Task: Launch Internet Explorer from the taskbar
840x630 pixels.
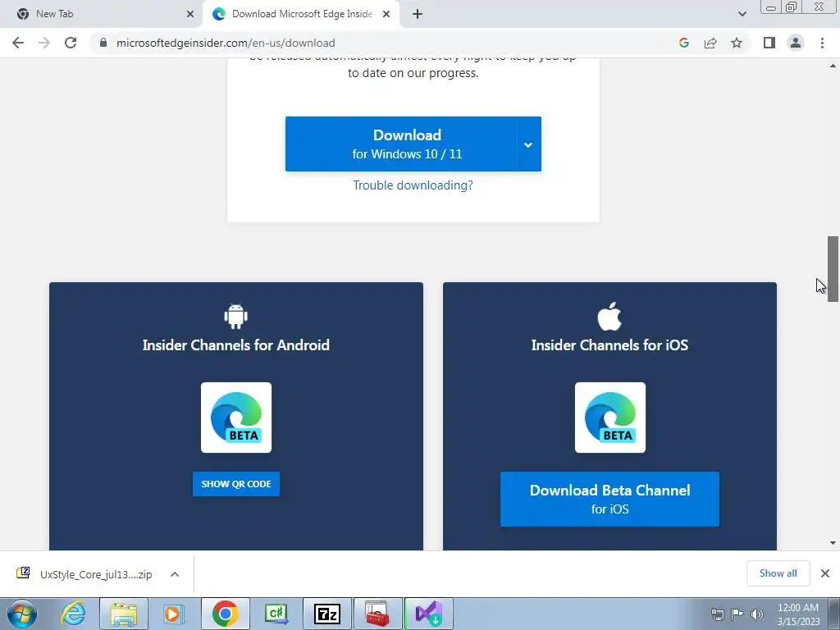Action: pos(73,614)
